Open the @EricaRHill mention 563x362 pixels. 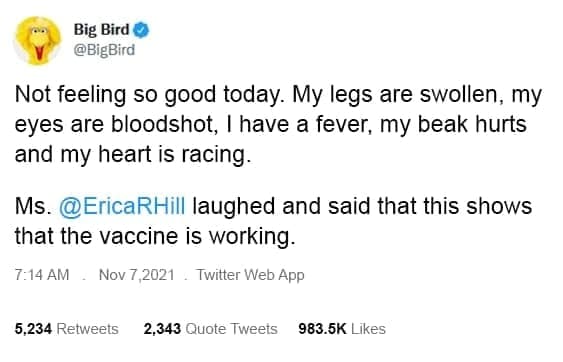pos(122,206)
